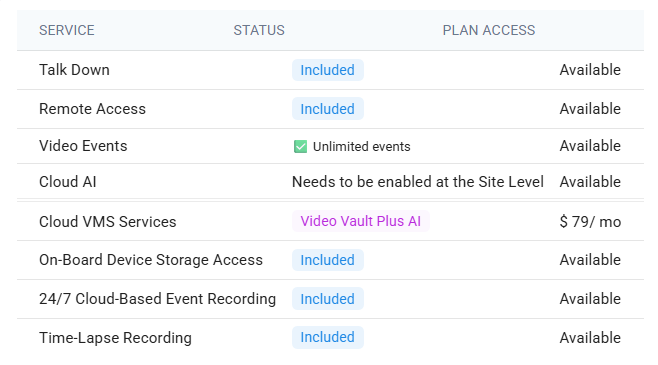
Task: Select the Cloud AI service row
Action: coord(330,182)
